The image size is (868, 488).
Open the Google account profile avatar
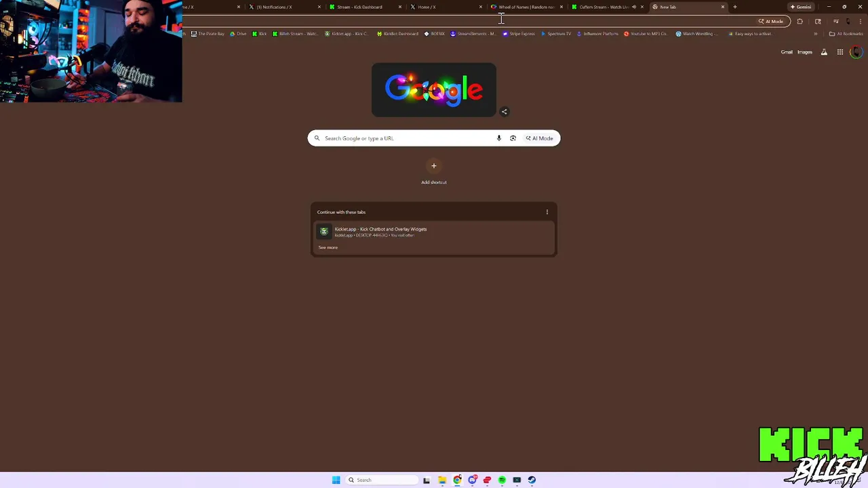(856, 52)
